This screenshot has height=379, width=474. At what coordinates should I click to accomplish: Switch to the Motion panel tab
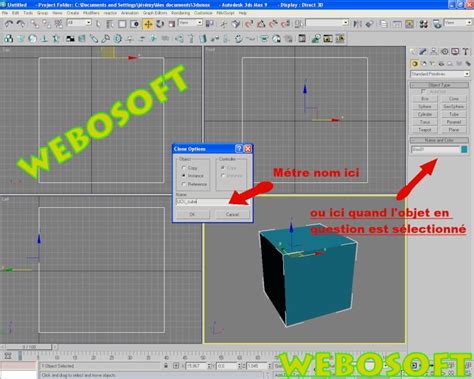[445, 51]
